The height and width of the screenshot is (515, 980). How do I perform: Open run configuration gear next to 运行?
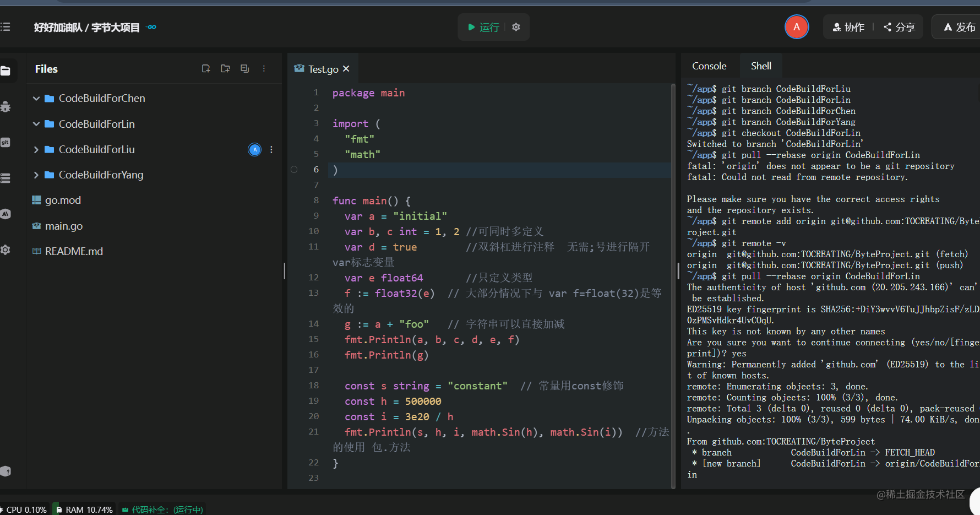click(x=516, y=27)
